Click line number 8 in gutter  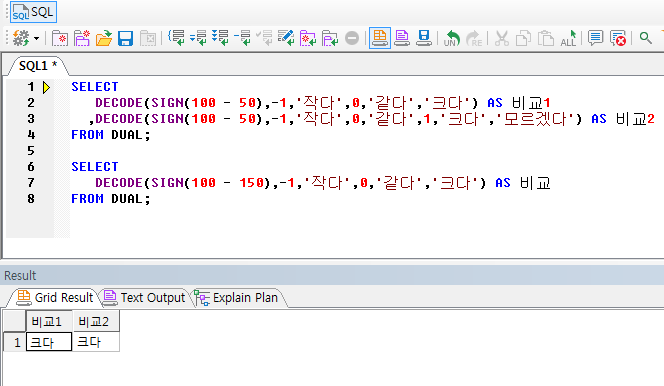[x=31, y=199]
